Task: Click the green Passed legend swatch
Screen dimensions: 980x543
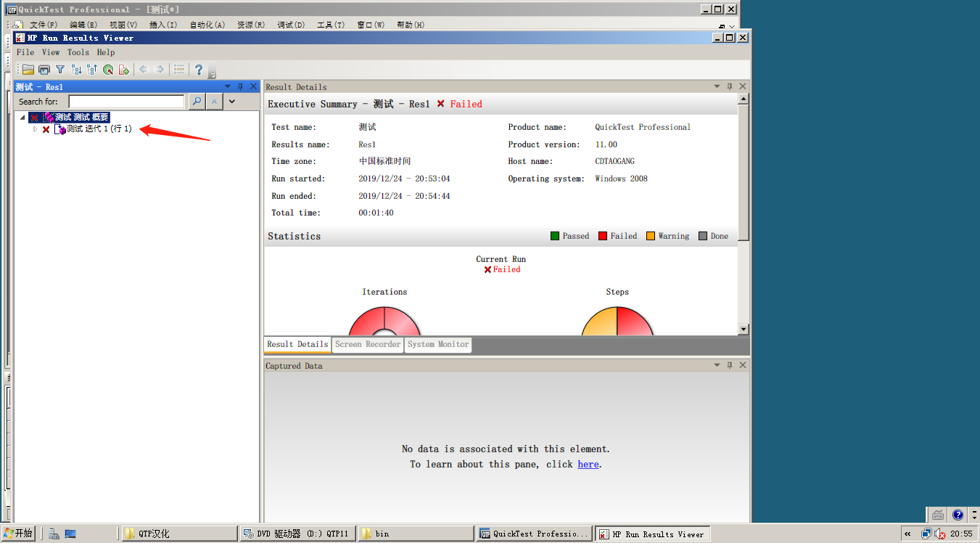Action: tap(555, 236)
